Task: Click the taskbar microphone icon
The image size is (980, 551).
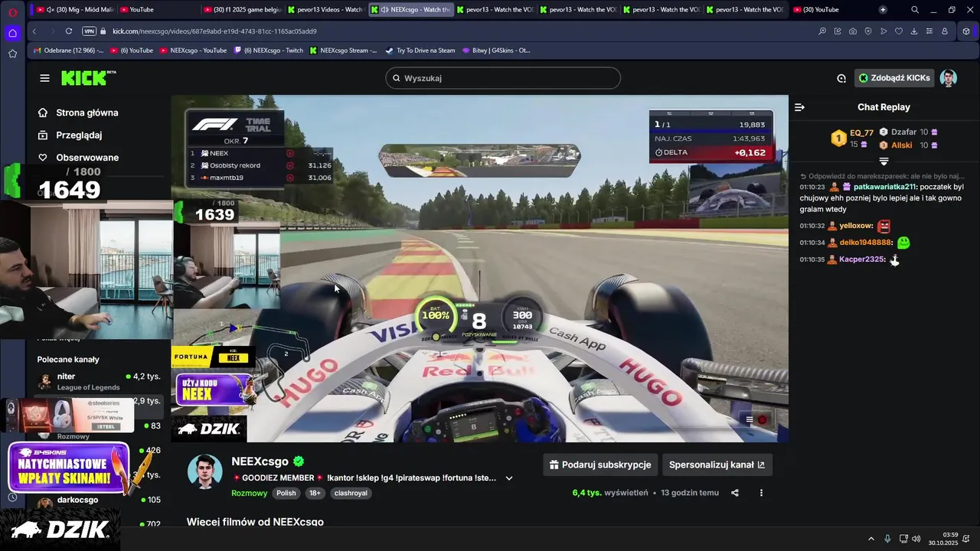Action: coord(887,539)
